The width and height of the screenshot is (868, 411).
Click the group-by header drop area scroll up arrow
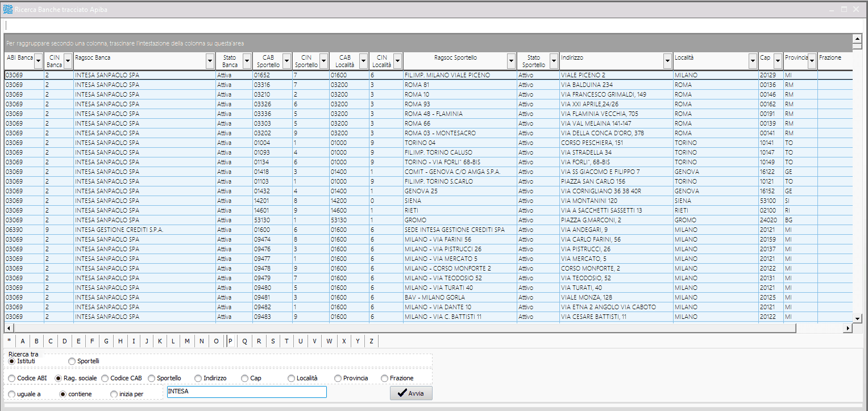(x=857, y=38)
